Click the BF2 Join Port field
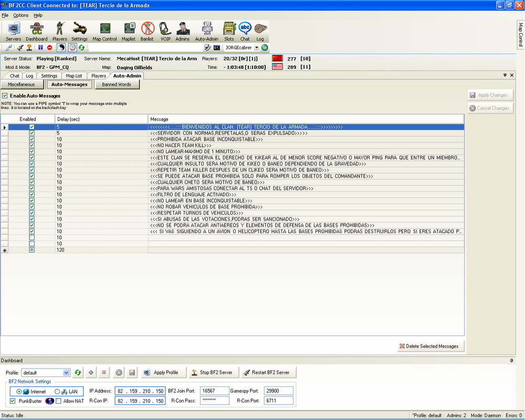The height and width of the screenshot is (420, 525). [x=214, y=391]
